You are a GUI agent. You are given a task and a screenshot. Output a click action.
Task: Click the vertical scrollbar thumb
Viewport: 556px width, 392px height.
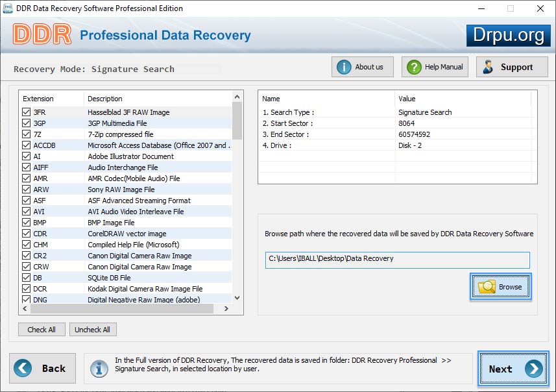(237, 121)
